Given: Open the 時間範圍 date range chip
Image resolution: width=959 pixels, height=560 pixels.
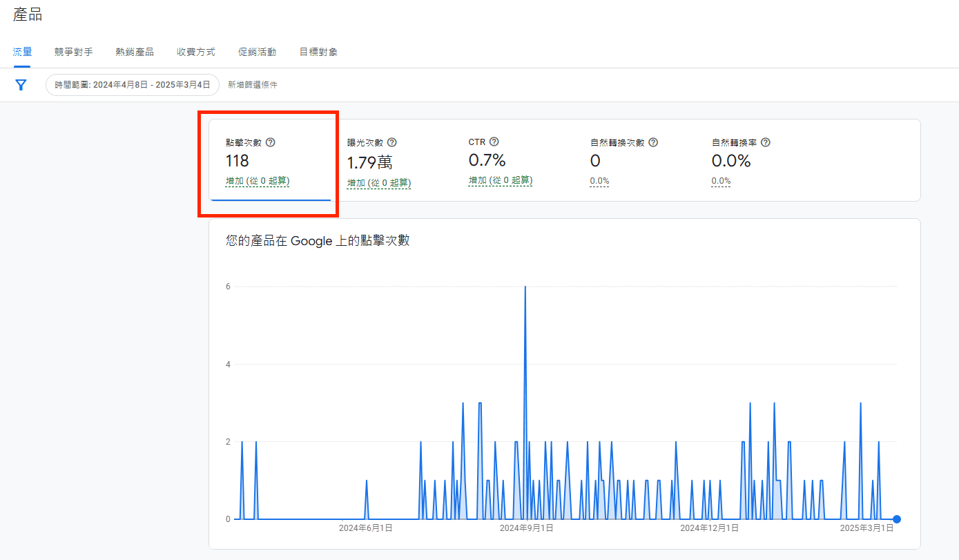Looking at the screenshot, I should point(133,85).
